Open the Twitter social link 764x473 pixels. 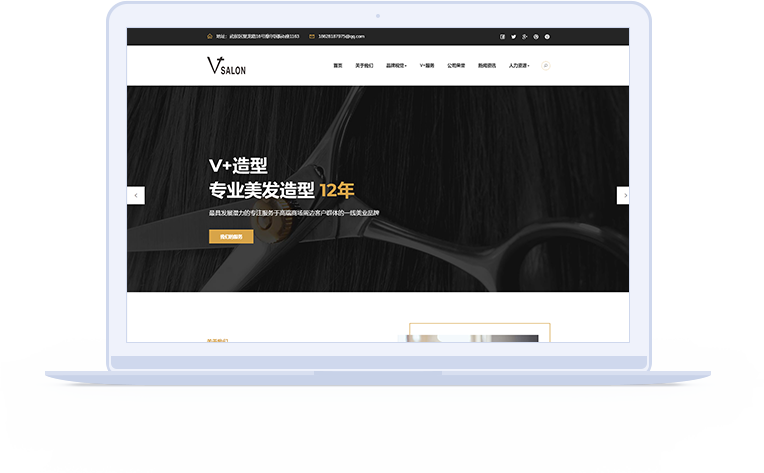(514, 36)
